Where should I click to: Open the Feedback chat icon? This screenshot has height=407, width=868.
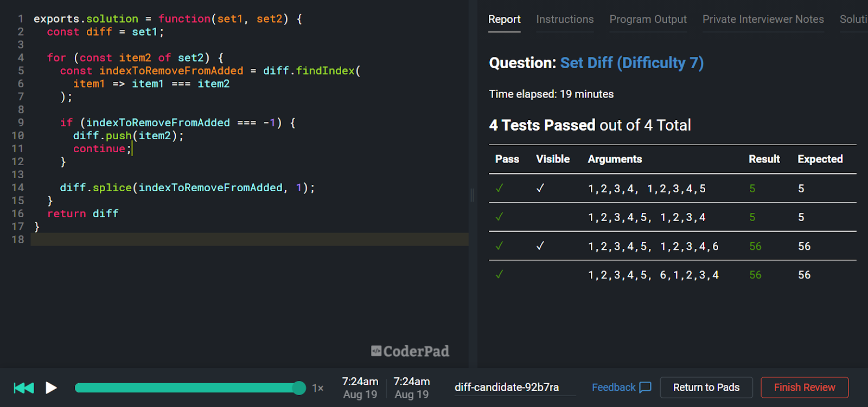(645, 387)
